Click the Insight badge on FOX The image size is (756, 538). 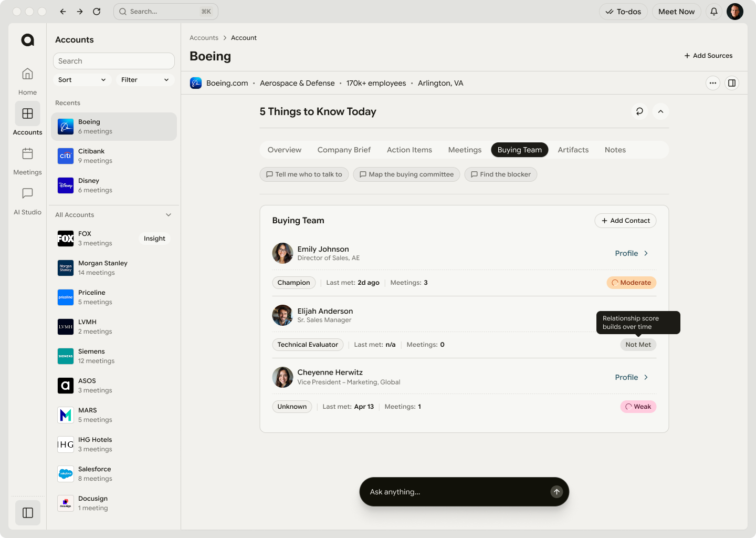[x=154, y=239]
